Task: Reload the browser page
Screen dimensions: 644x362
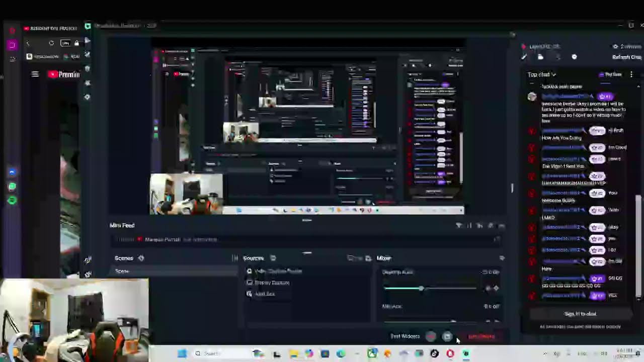Action: coord(51,44)
